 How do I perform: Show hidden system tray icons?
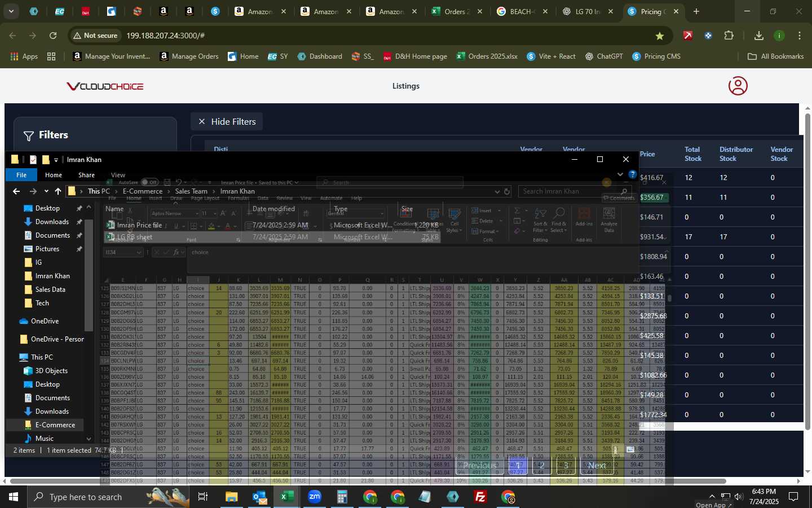(712, 497)
